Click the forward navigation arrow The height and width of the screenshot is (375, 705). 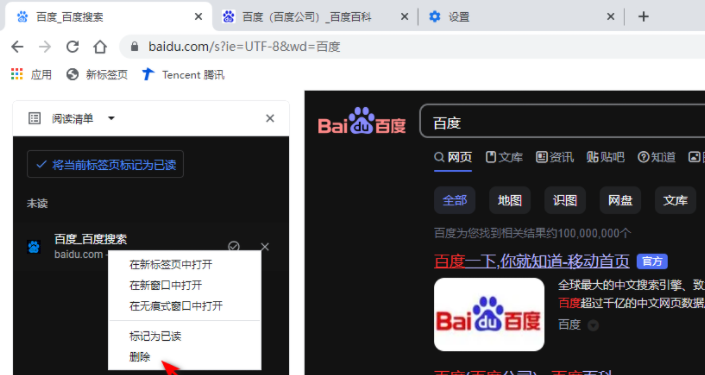click(45, 46)
